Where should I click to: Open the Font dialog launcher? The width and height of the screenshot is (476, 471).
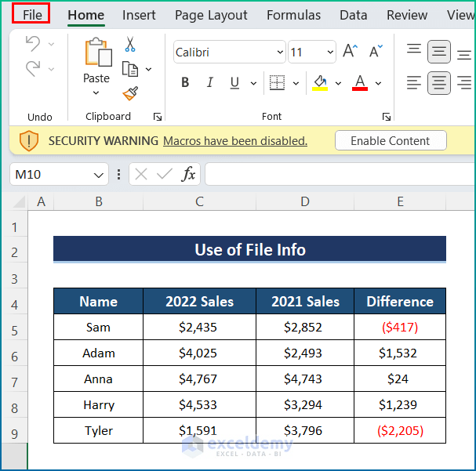[387, 117]
